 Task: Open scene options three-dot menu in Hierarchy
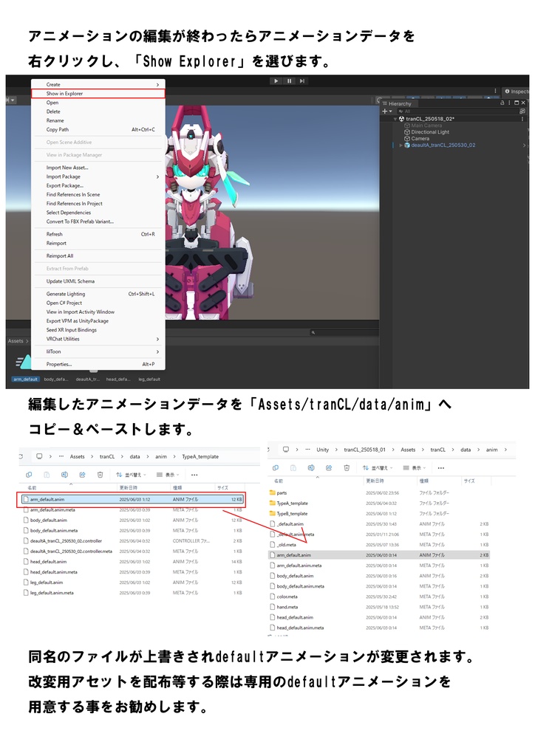[522, 119]
